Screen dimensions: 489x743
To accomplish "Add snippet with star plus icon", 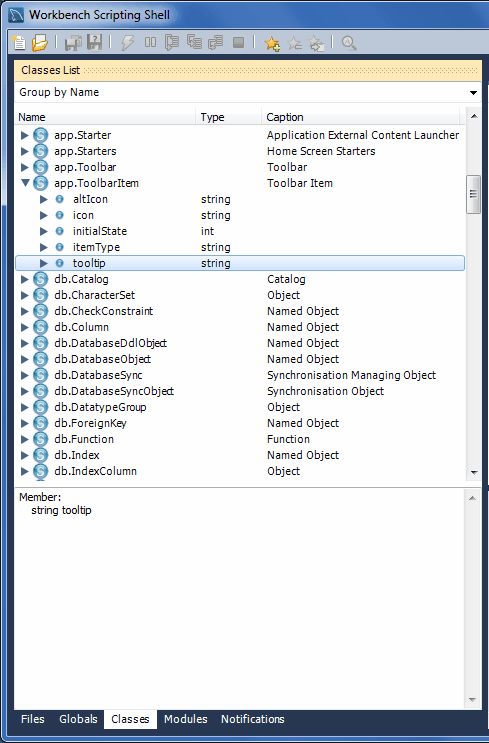I will [272, 43].
